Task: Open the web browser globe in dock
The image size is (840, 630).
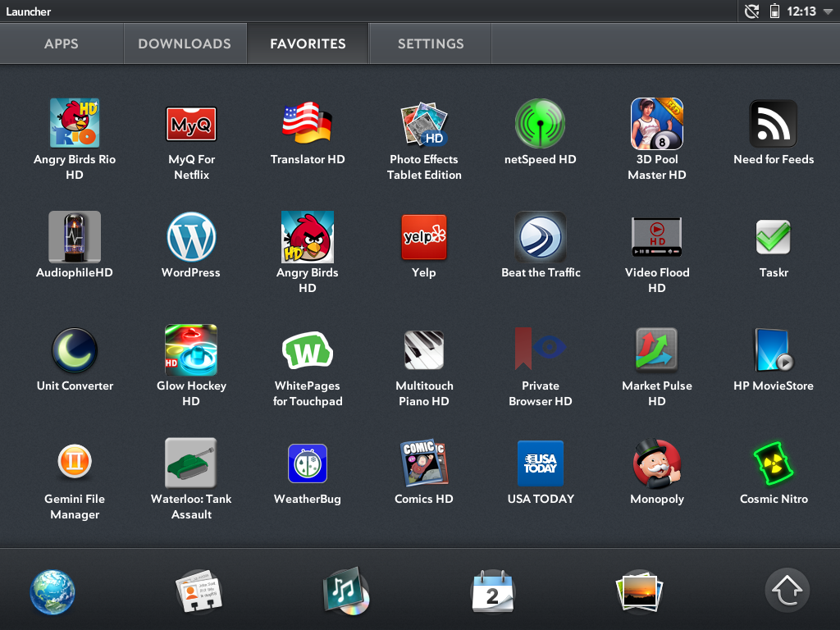Action: tap(52, 591)
